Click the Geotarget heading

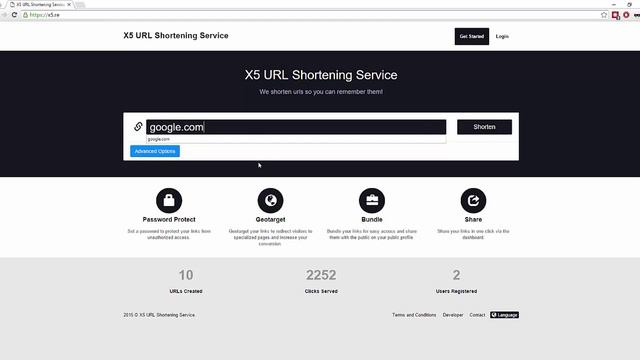coord(270,220)
